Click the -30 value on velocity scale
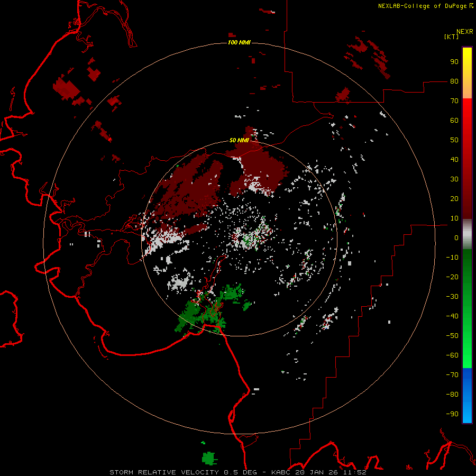 452,297
